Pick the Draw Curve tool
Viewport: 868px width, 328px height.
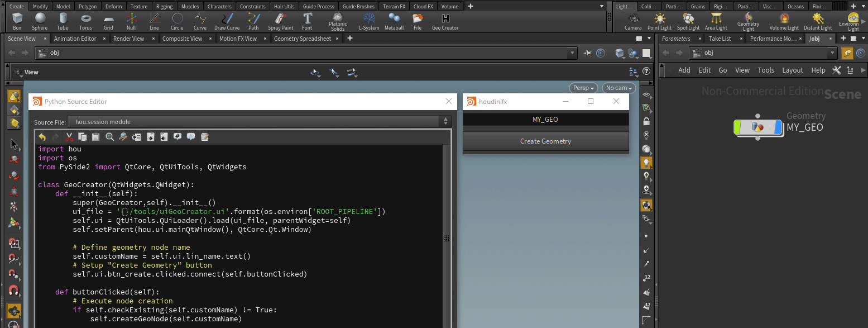(227, 21)
